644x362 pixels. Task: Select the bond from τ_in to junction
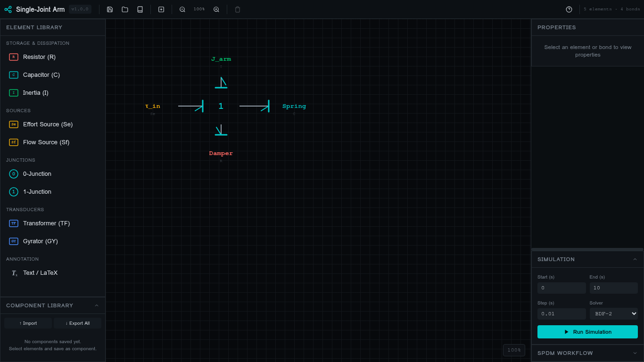pos(190,106)
